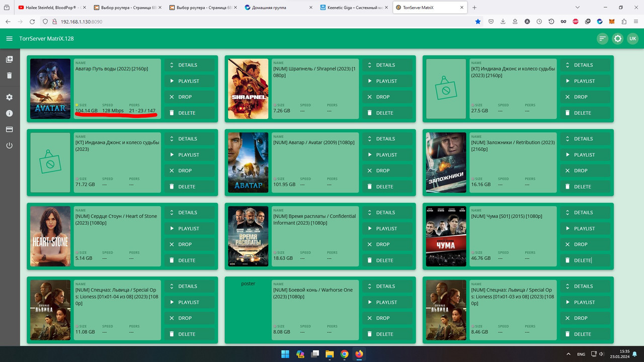
Task: Delete Индиана Джонс [2160p] torrent
Action: (x=585, y=113)
